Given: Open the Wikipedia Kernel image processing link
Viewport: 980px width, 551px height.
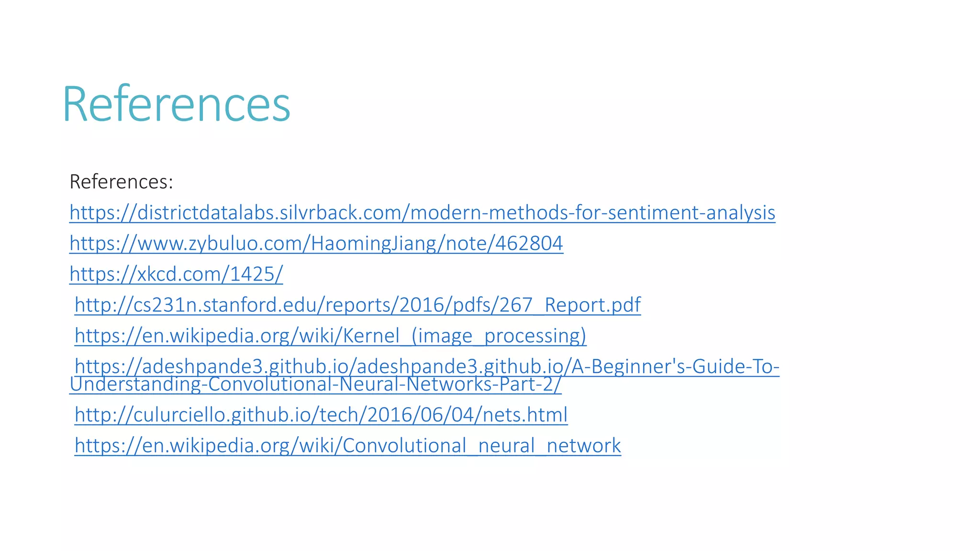Looking at the screenshot, I should (331, 336).
